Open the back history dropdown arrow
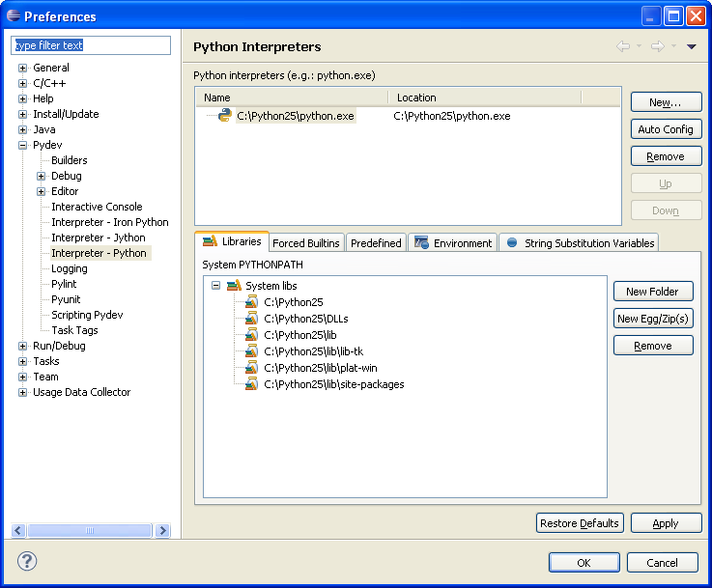The width and height of the screenshot is (712, 588). (639, 46)
